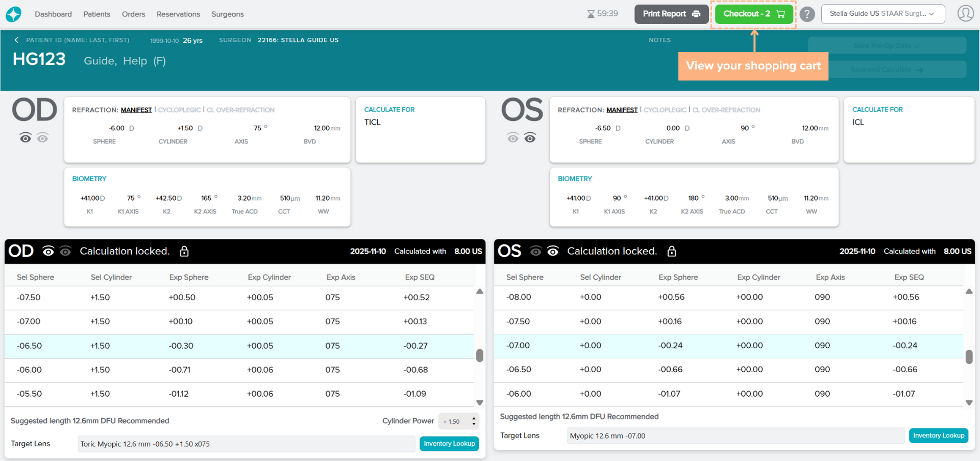
Task: Open the Cylinder Power stepper selector
Action: [459, 421]
